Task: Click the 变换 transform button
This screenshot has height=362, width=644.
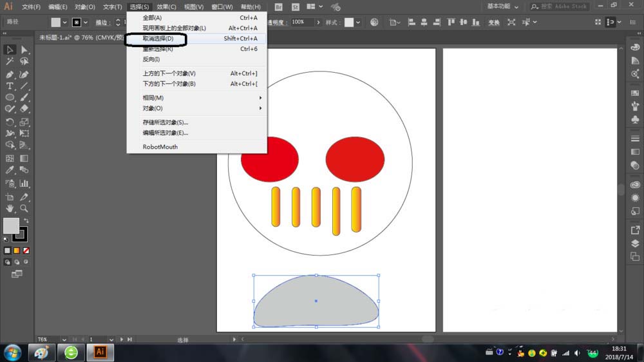Action: click(x=494, y=22)
